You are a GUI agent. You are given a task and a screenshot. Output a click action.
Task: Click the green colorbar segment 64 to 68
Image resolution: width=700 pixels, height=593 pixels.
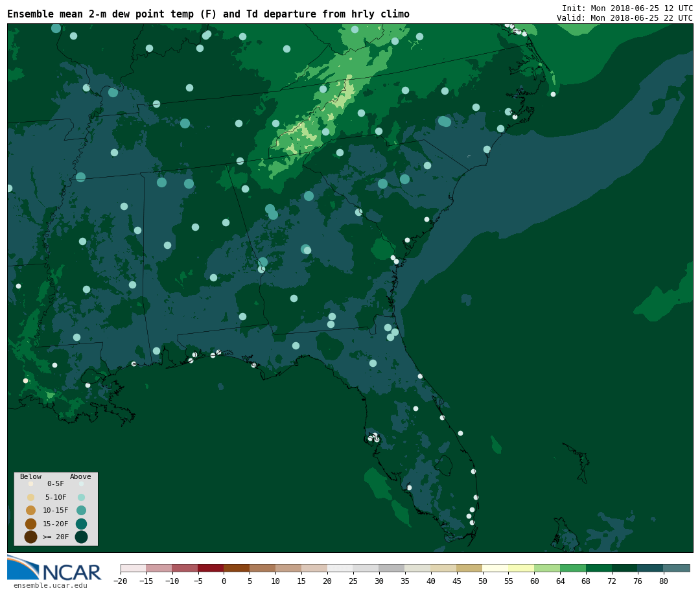(574, 568)
